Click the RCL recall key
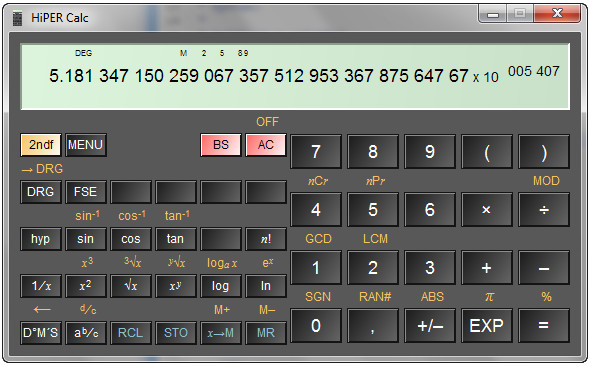Screen dimensions: 591x366 131,333
